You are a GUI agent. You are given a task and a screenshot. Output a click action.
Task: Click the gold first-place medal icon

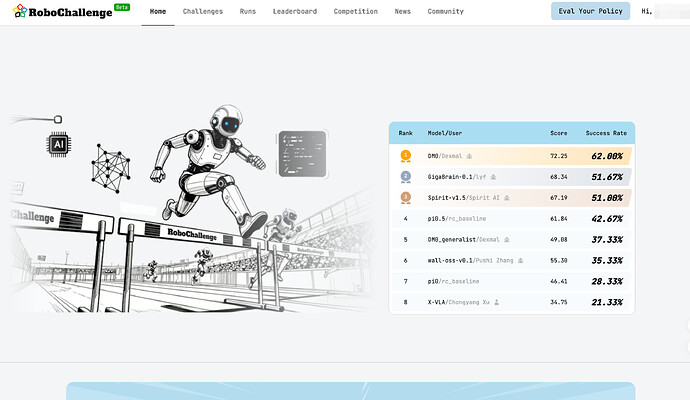[405, 156]
